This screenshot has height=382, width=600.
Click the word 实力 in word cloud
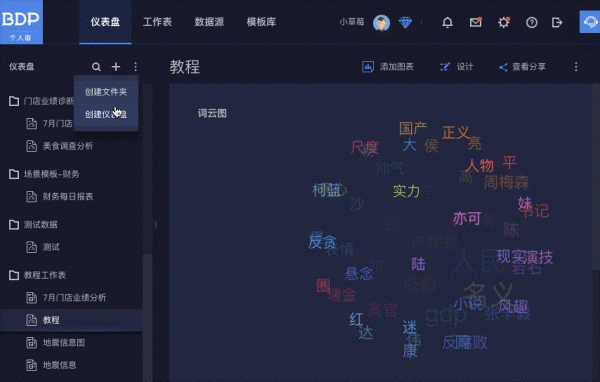tap(406, 191)
